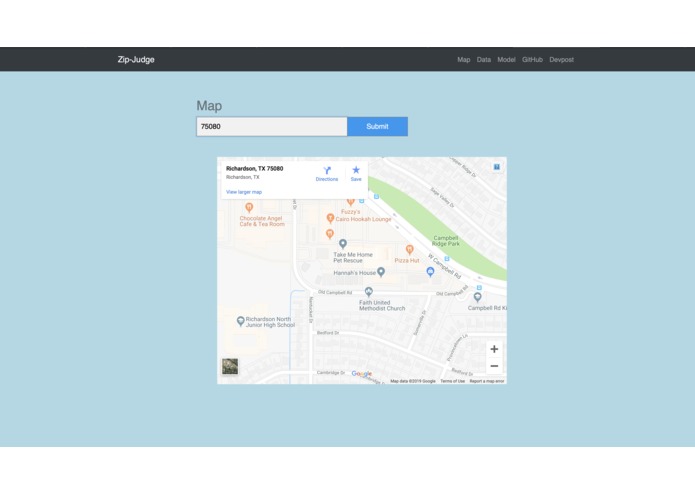695x494 pixels.
Task: Click the bus stop icon beside Fuzzy's pin
Action: coord(362,201)
